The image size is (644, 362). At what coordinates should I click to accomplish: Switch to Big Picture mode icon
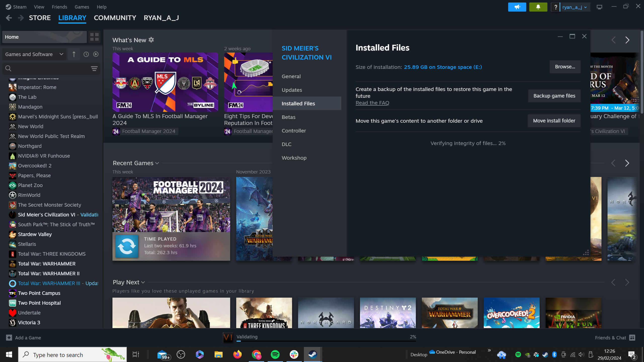[x=599, y=7]
